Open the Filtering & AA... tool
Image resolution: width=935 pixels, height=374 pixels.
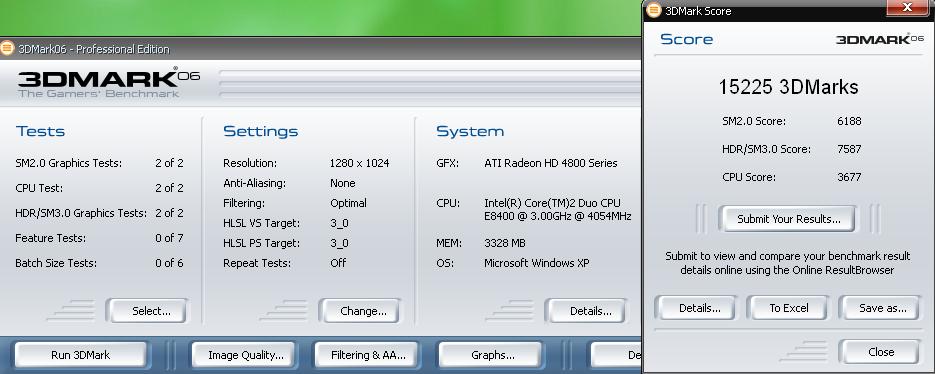coord(368,355)
